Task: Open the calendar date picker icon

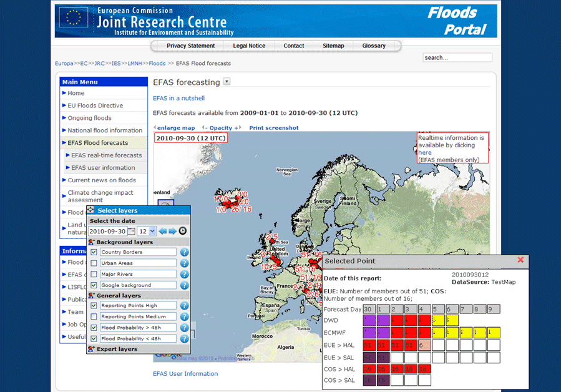Action: 132,232
